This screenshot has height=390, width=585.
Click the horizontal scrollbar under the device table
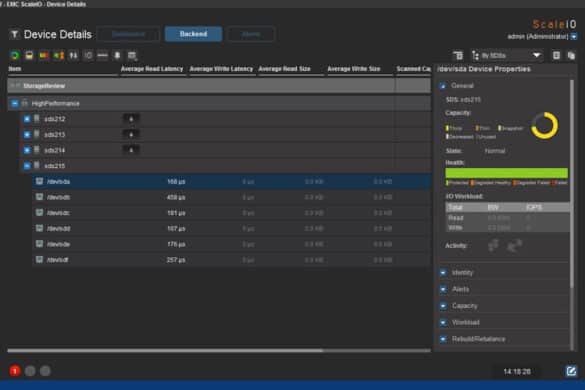point(165,350)
